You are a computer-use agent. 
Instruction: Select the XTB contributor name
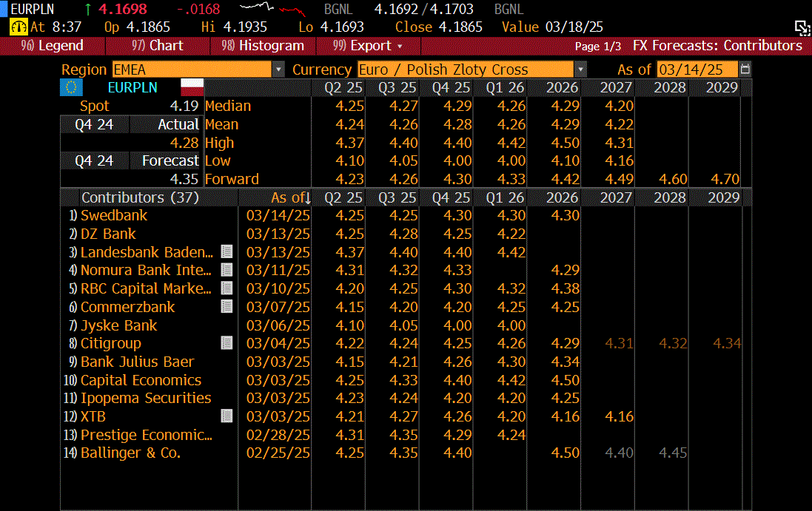click(93, 416)
